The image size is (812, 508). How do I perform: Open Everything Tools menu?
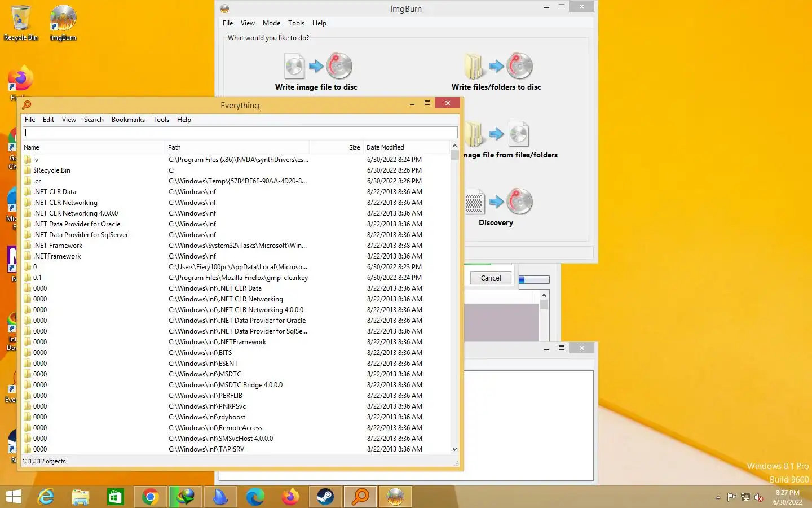coord(161,120)
